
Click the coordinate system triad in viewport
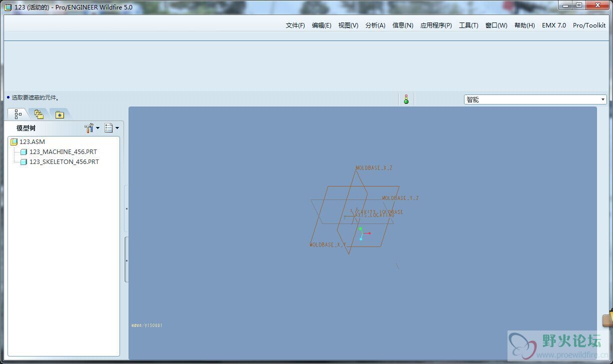[363, 233]
